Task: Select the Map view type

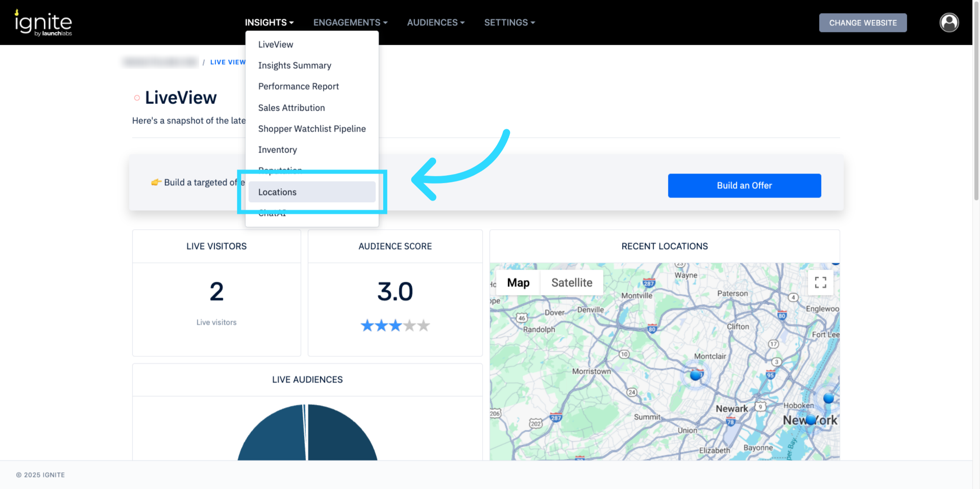Action: click(x=518, y=282)
